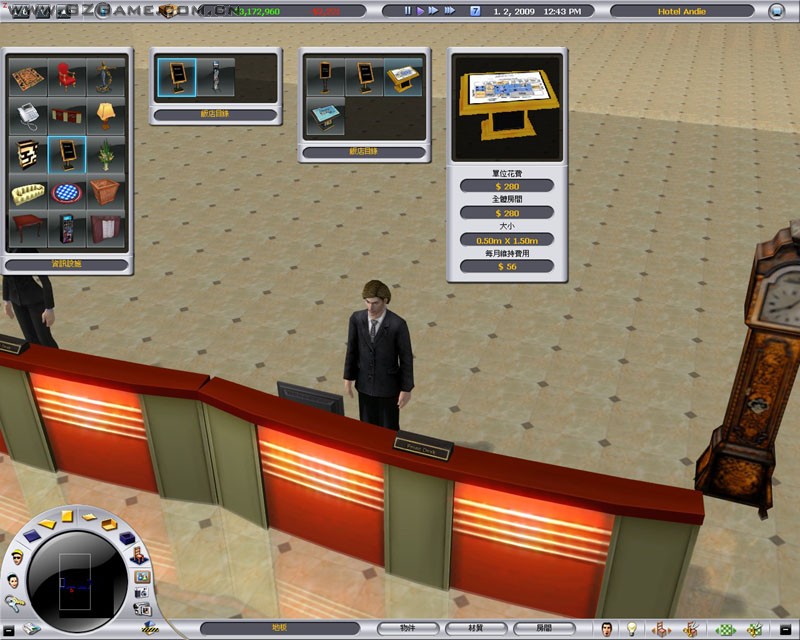Select first slim sign stand in third panel
800x640 pixels.
pyautogui.click(x=325, y=77)
